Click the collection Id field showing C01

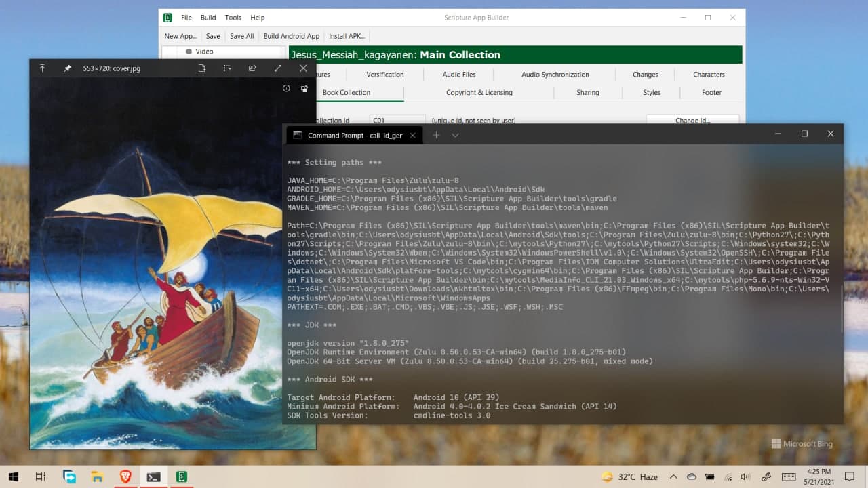pos(397,120)
